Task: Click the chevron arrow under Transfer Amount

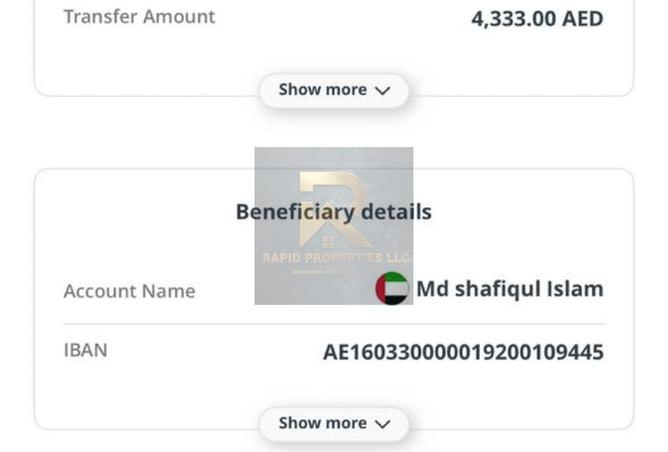Action: pyautogui.click(x=381, y=91)
